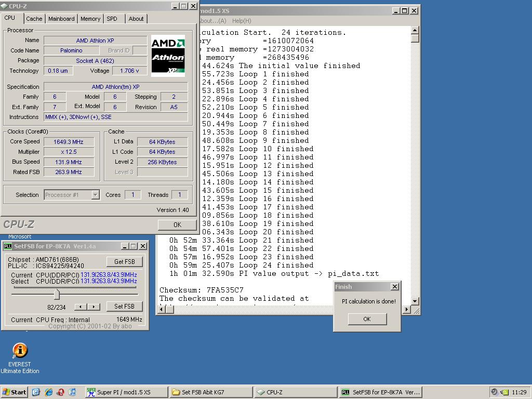
Task: Click the OK button in CPU-Z
Action: click(177, 224)
